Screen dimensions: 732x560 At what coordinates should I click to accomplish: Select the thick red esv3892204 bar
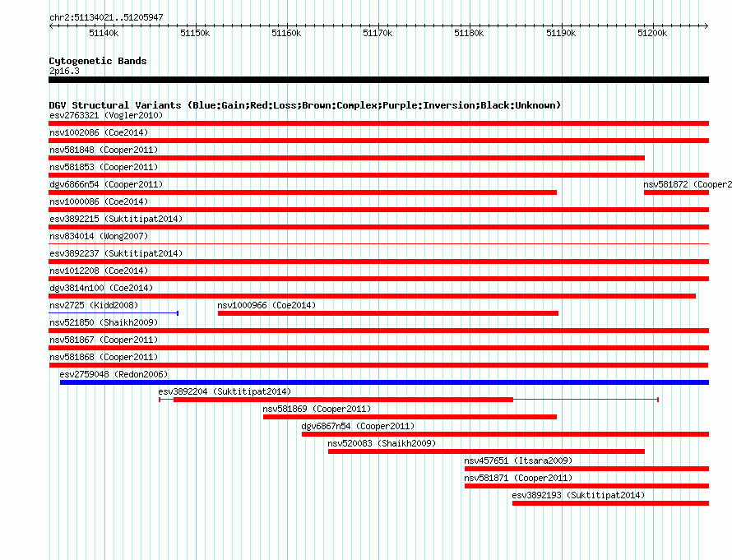point(343,400)
